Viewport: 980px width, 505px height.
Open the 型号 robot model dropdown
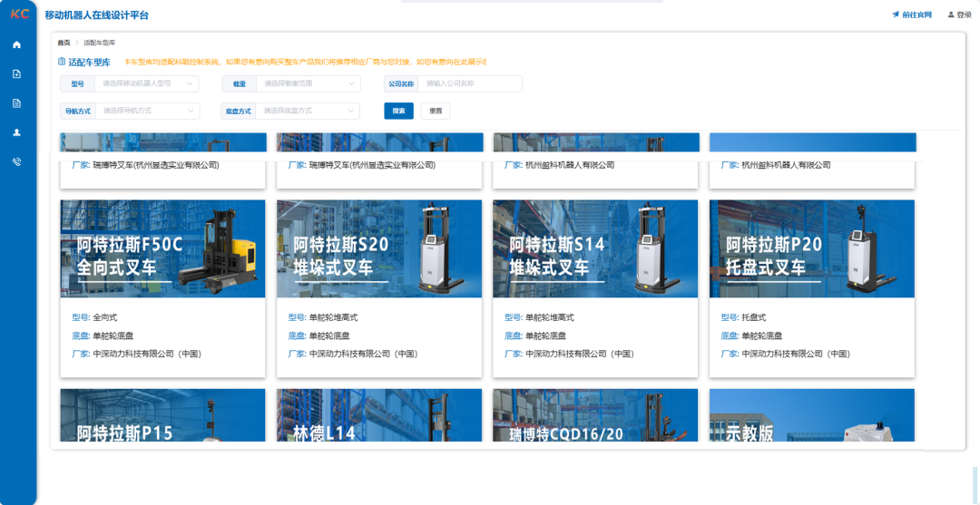coord(145,83)
